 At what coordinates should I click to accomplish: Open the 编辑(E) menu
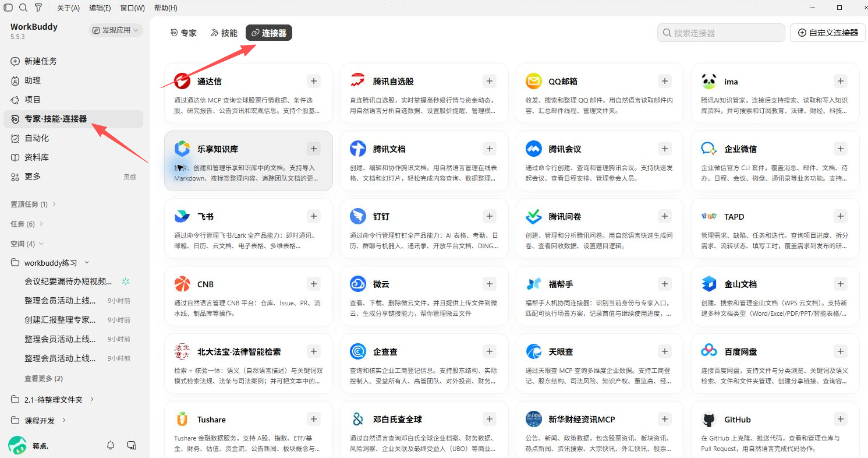click(x=100, y=8)
